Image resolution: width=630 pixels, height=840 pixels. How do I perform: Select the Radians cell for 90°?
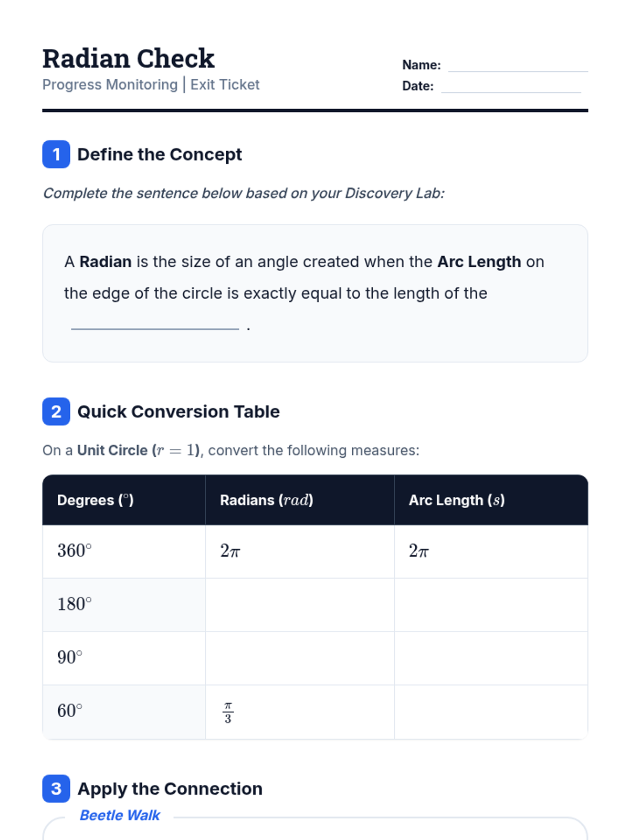pos(300,658)
